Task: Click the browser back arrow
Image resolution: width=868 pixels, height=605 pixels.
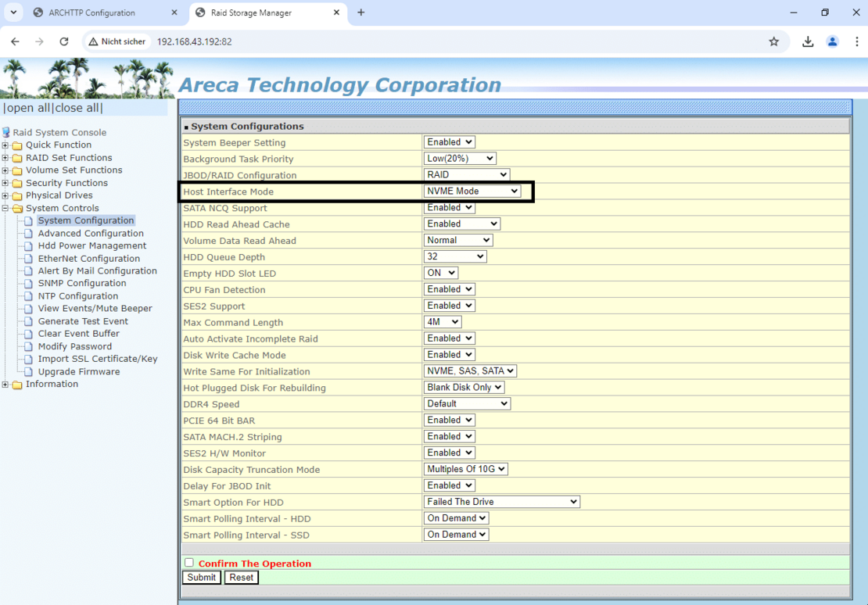Action: point(15,41)
